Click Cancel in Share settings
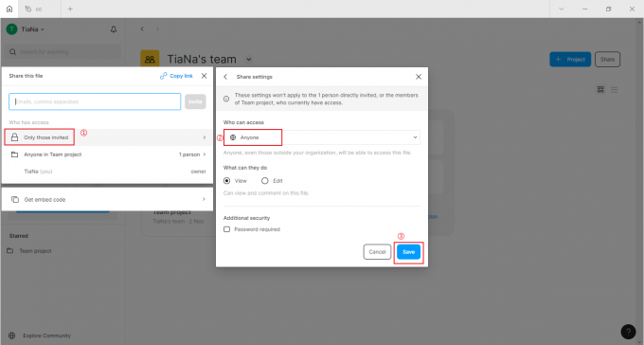644x345 pixels. [377, 252]
